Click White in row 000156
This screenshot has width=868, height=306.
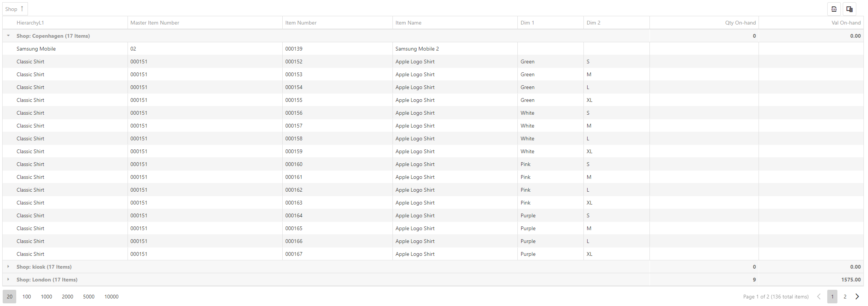[x=527, y=113]
